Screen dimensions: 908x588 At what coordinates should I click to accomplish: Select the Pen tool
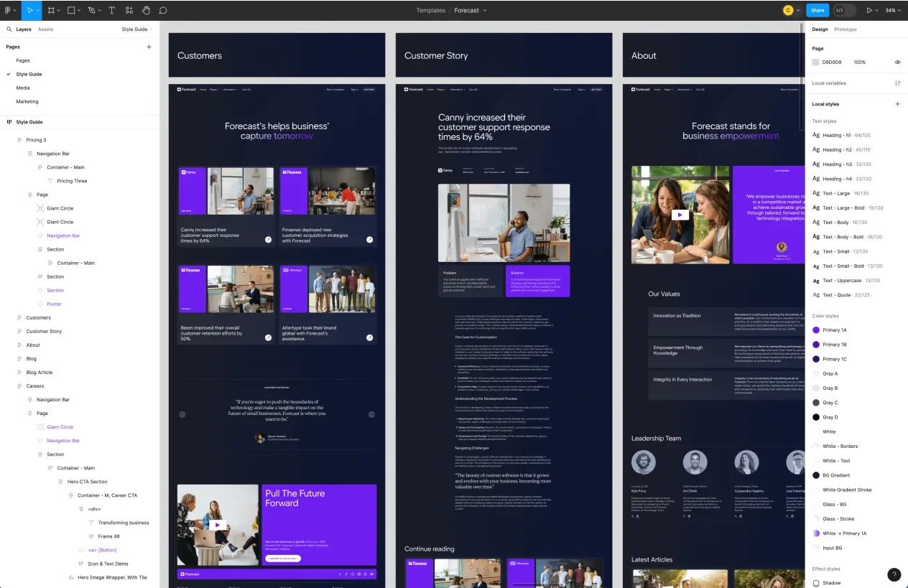click(91, 10)
